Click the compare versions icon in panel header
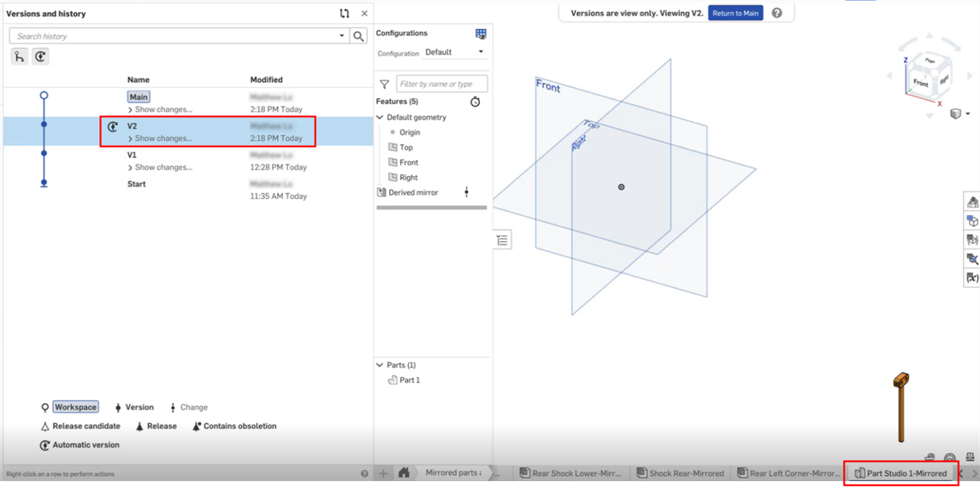Image resolution: width=980 pixels, height=493 pixels. tap(344, 14)
